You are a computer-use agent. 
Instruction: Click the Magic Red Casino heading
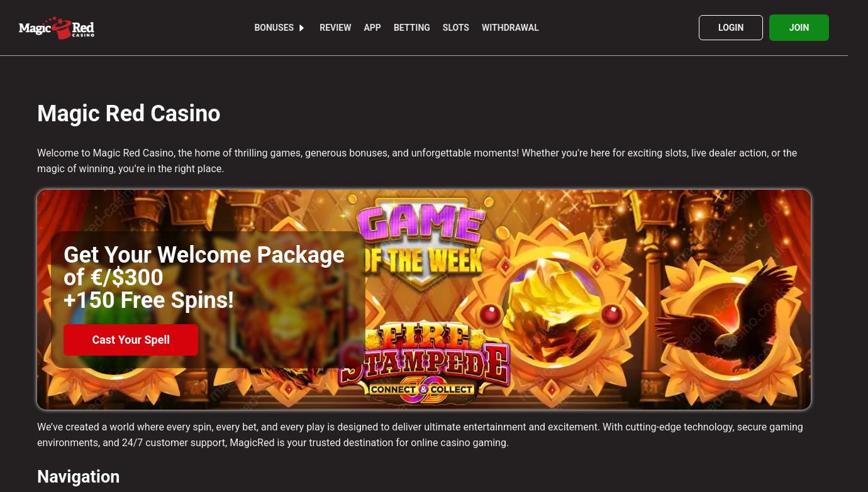click(129, 114)
